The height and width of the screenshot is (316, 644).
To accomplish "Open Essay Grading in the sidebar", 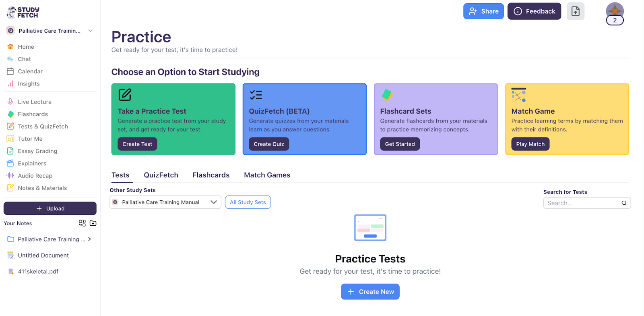I will point(37,151).
